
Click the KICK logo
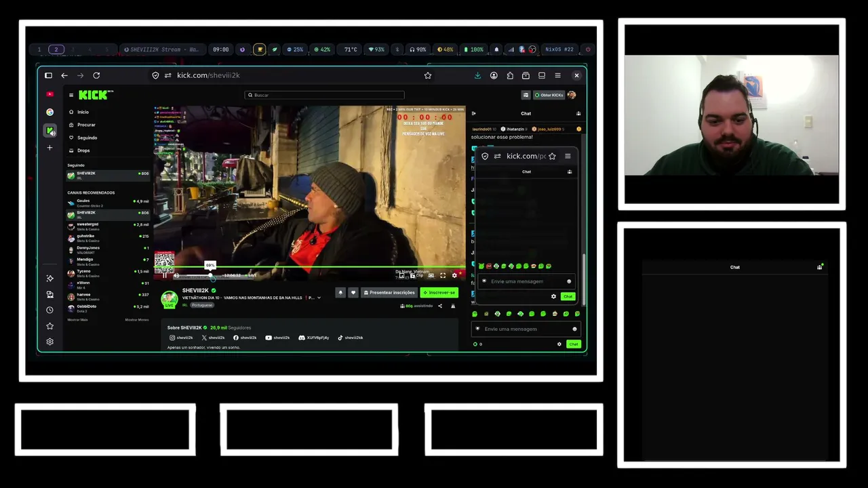click(x=94, y=95)
